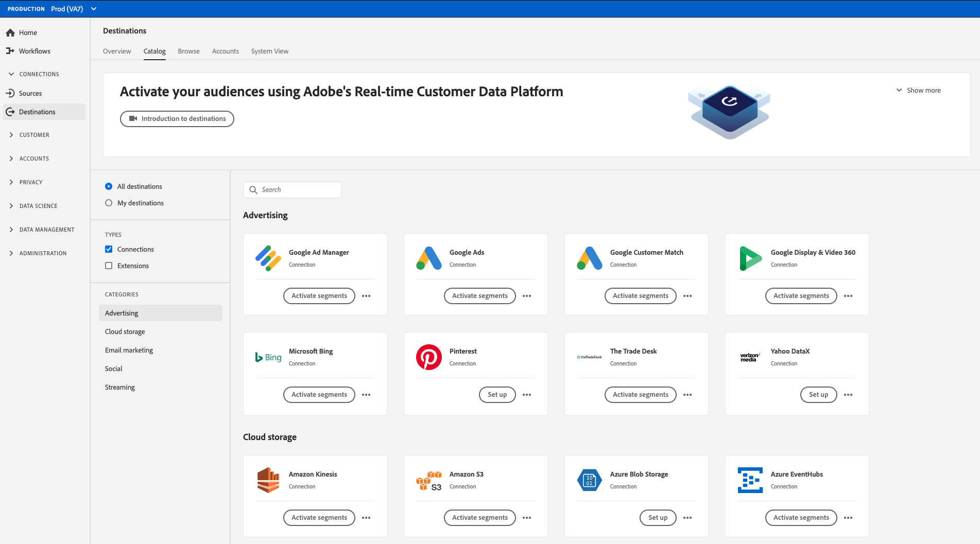The height and width of the screenshot is (544, 980).
Task: Click Introduction to destinations button
Action: click(x=177, y=119)
